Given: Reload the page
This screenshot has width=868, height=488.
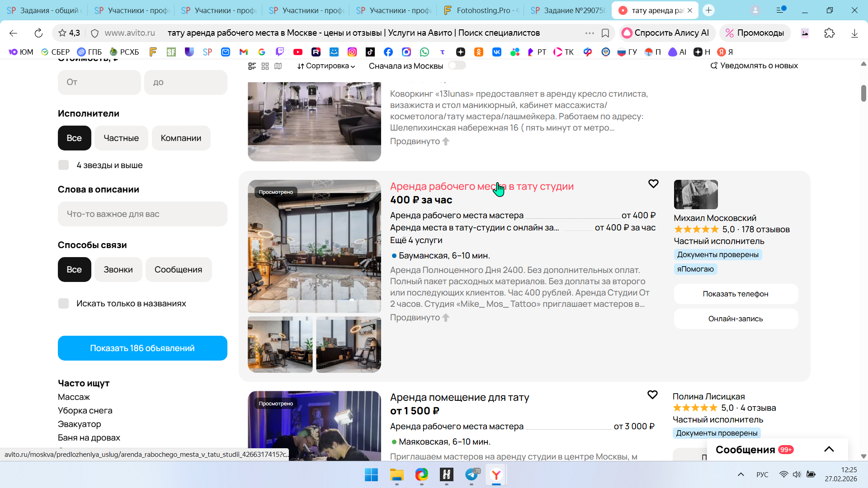Looking at the screenshot, I should pyautogui.click(x=38, y=33).
